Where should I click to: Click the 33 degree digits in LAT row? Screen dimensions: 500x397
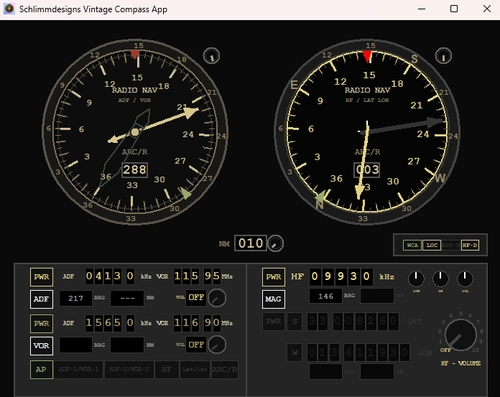pyautogui.click(x=317, y=322)
